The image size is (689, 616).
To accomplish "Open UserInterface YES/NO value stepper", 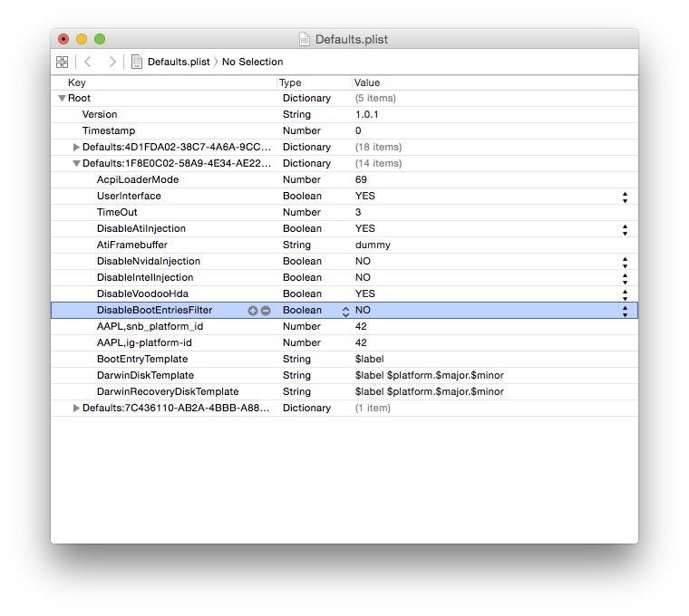I will [625, 197].
